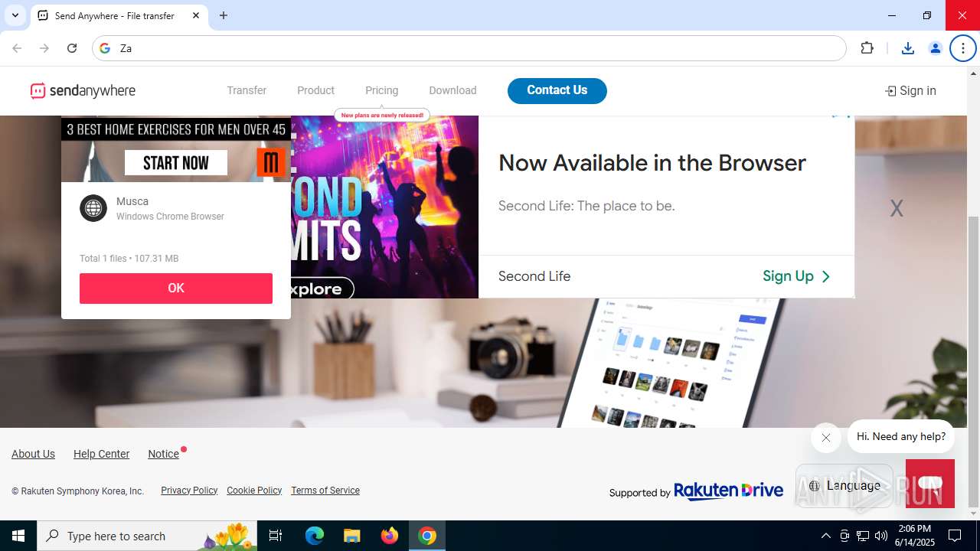Dismiss the help chat bubble
Screen dimensions: 980x551
tap(825, 438)
